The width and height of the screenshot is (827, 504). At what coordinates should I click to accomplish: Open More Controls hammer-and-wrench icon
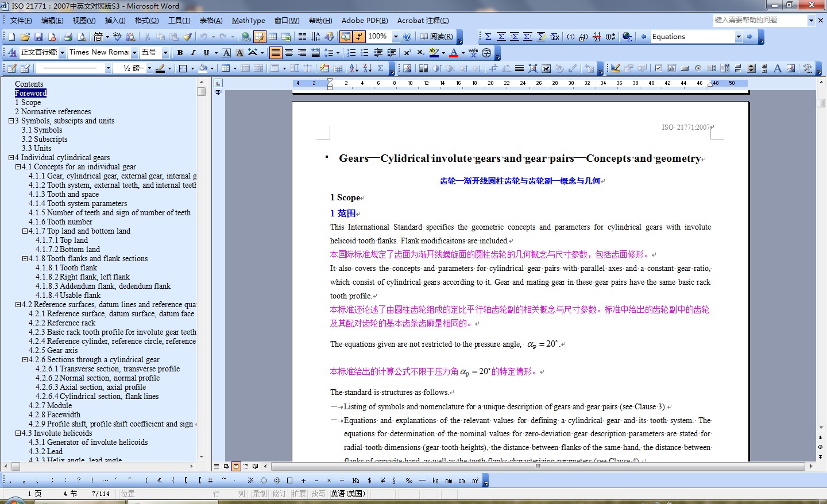pyautogui.click(x=807, y=68)
